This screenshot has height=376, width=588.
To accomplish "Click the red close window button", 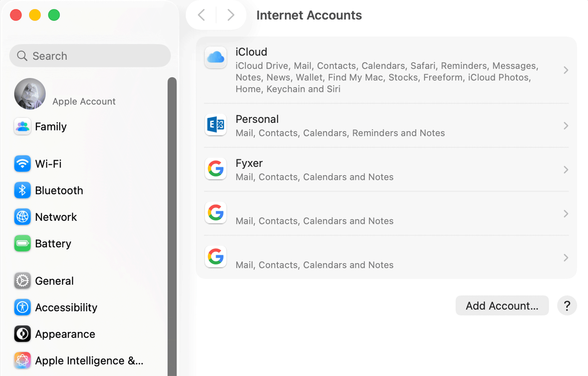I will point(16,15).
